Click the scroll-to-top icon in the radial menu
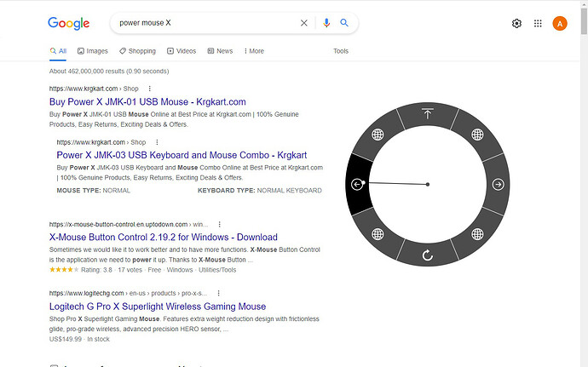The height and width of the screenshot is (367, 588). point(428,113)
